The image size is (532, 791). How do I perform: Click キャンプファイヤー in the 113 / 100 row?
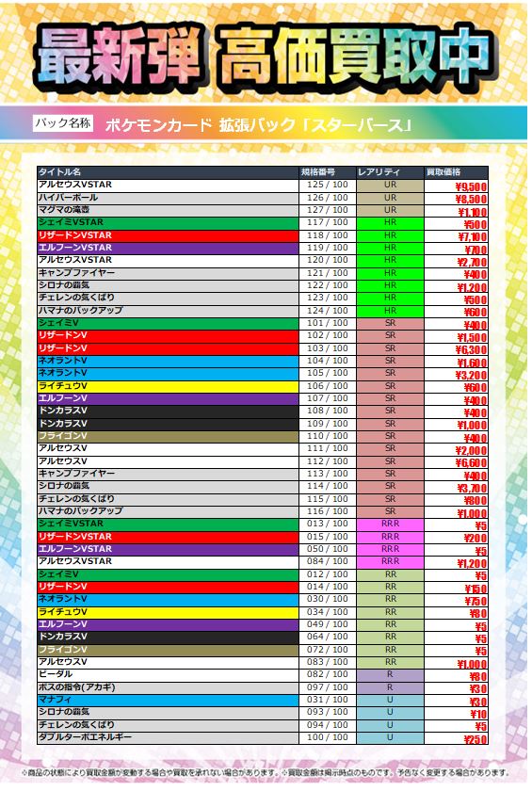coord(76,474)
